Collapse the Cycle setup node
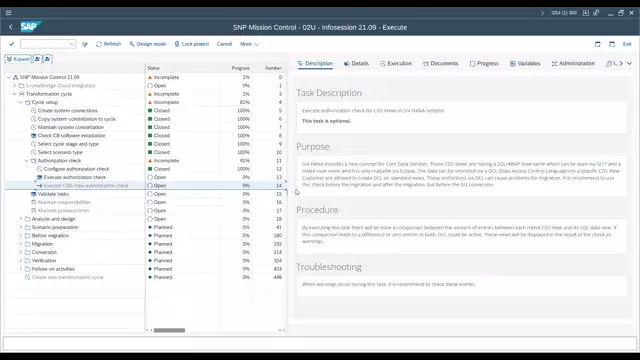 point(21,102)
